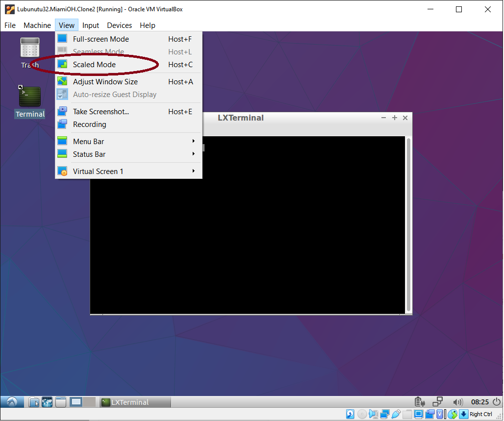Viewport: 504px width, 421px height.
Task: Open the Help menu
Action: (148, 25)
